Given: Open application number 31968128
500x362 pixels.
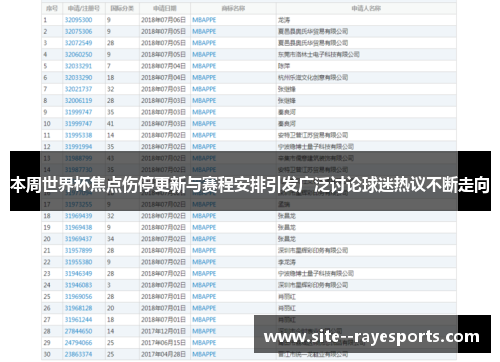Looking at the screenshot, I should click(78, 308).
